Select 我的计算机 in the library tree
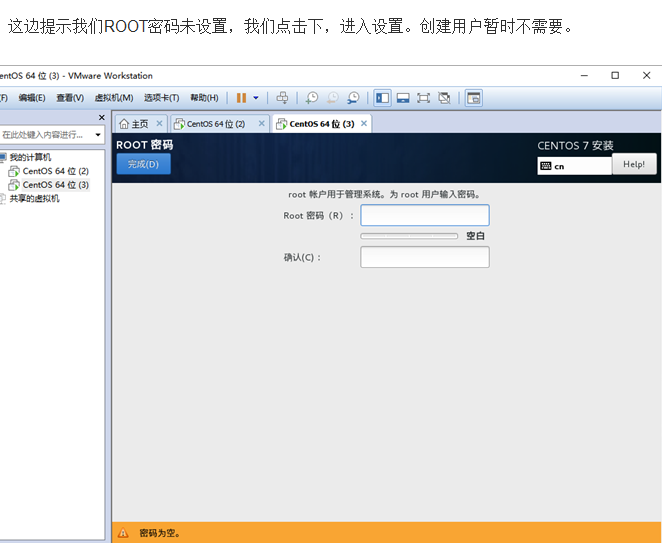Image resolution: width=662 pixels, height=543 pixels. [x=30, y=157]
